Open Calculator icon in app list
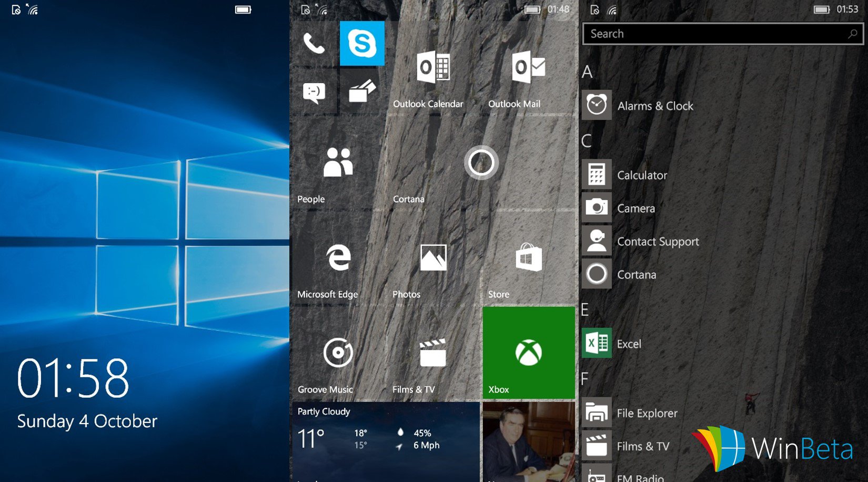The image size is (868, 482). click(597, 174)
